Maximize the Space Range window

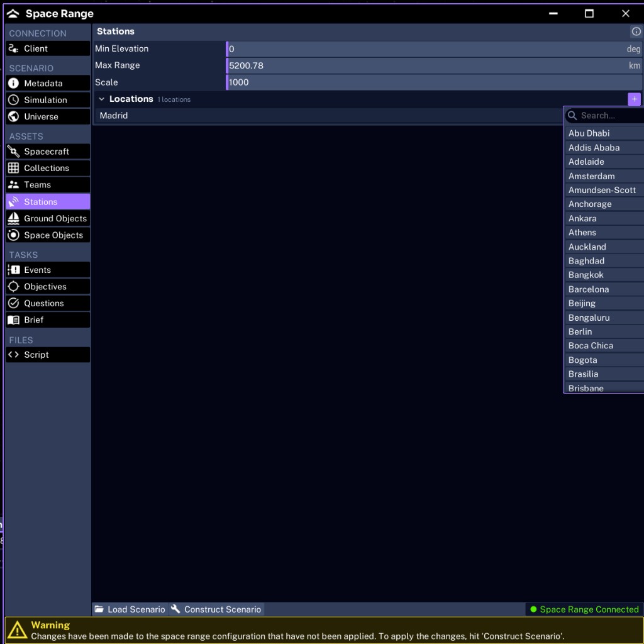click(x=589, y=14)
